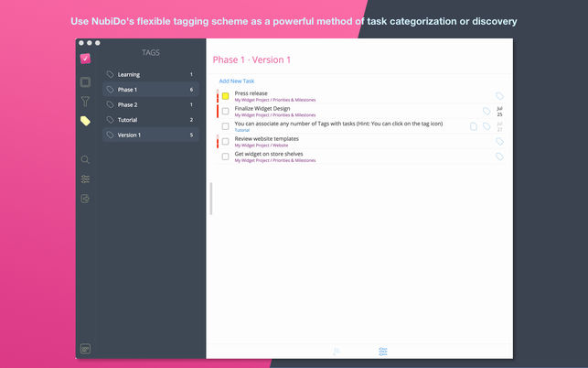Click the Review website templates title
Viewport: 588px width, 368px height.
(267, 138)
